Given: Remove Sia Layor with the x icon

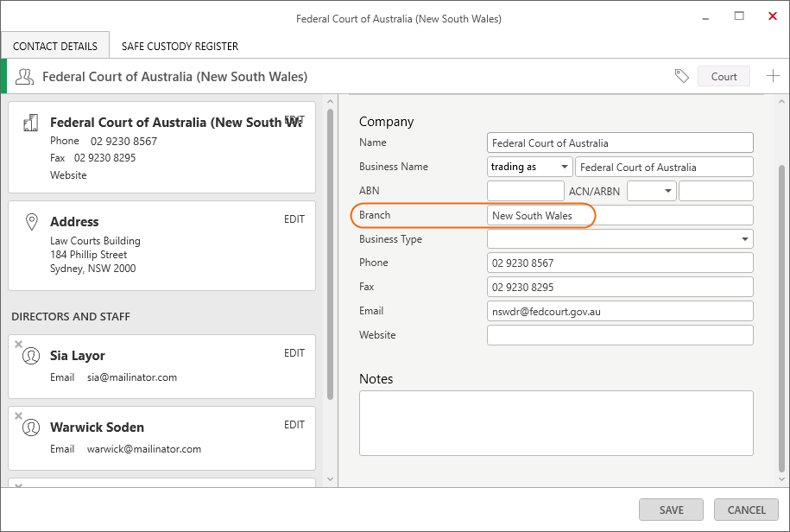Looking at the screenshot, I should coord(19,344).
